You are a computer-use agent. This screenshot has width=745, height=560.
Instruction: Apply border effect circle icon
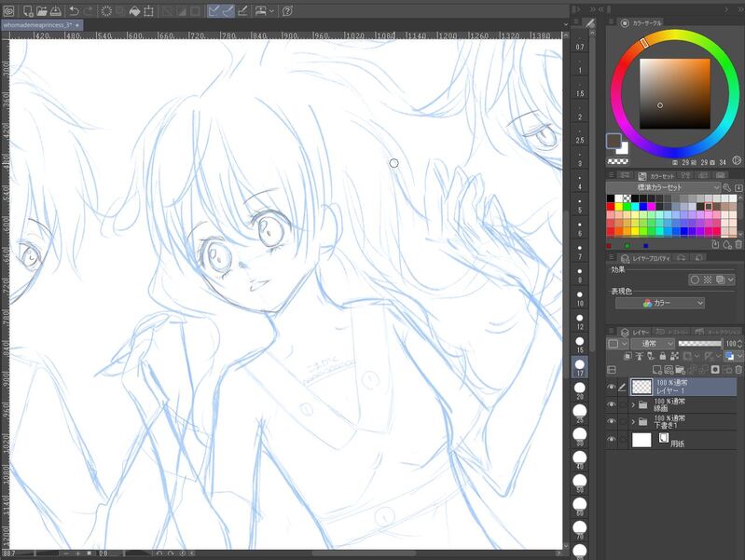click(695, 280)
